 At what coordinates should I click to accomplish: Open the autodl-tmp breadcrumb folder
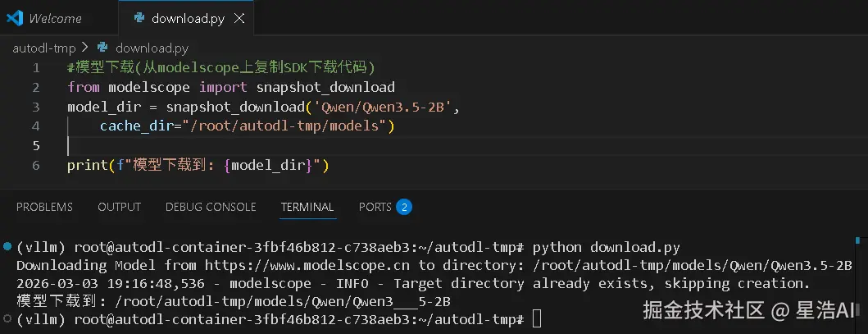[x=43, y=48]
